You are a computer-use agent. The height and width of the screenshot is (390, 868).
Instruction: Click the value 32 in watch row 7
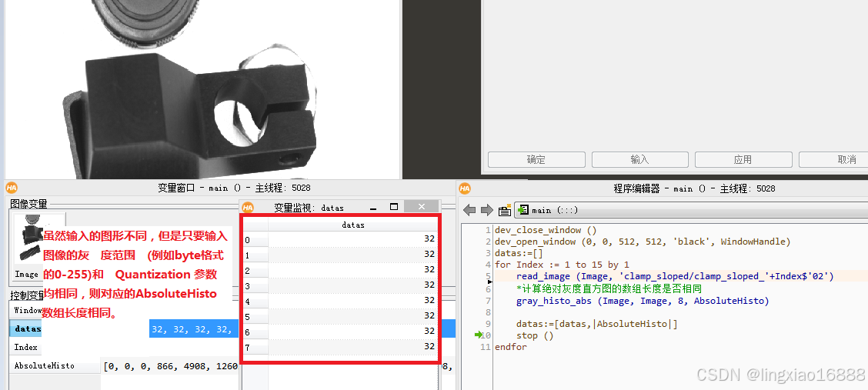point(429,346)
